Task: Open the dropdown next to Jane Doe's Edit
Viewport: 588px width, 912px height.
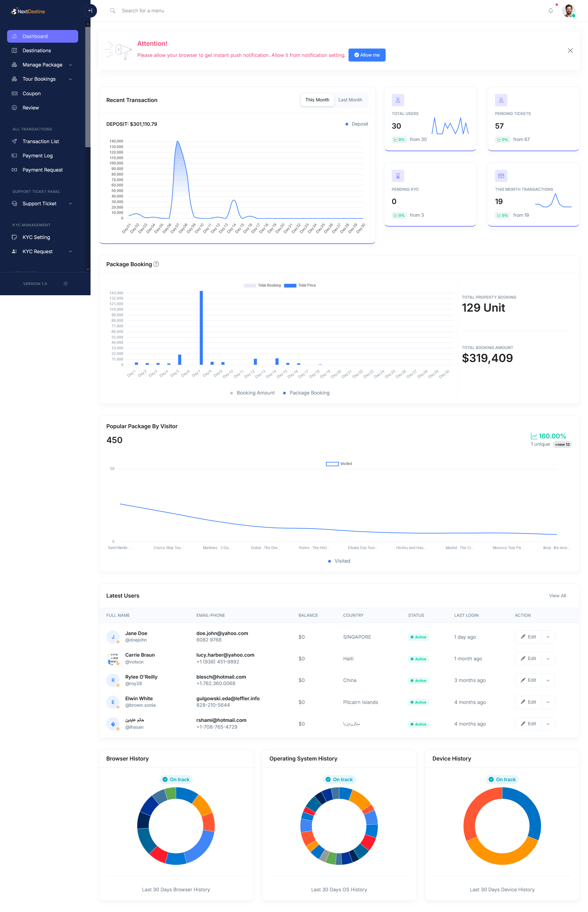Action: [548, 637]
